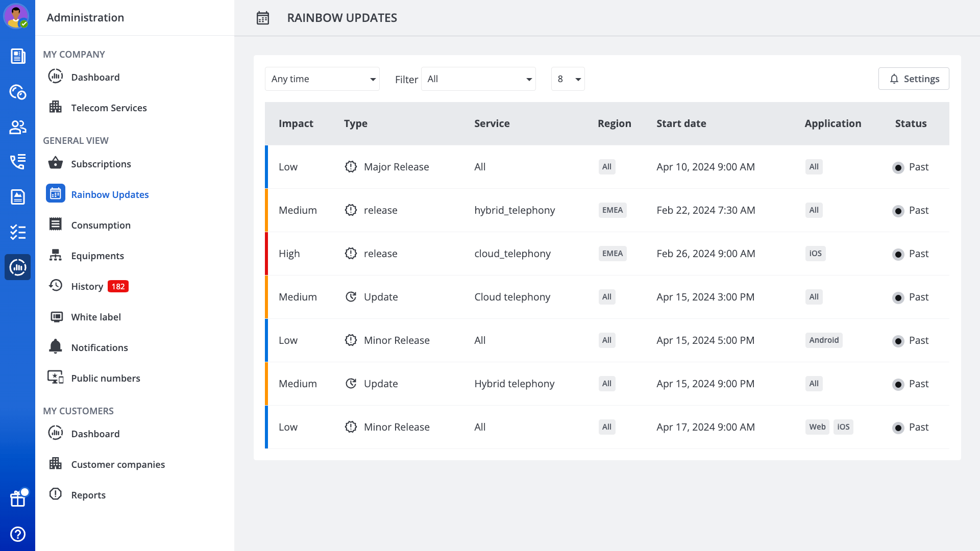Click the Equipments network icon
The image size is (980, 551).
[x=55, y=255]
